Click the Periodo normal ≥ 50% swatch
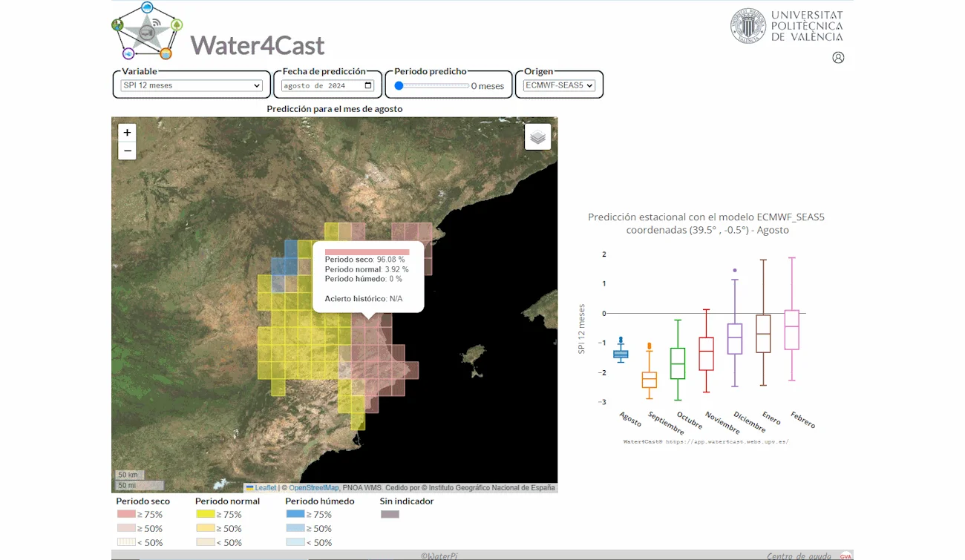965x560 pixels. (x=205, y=528)
